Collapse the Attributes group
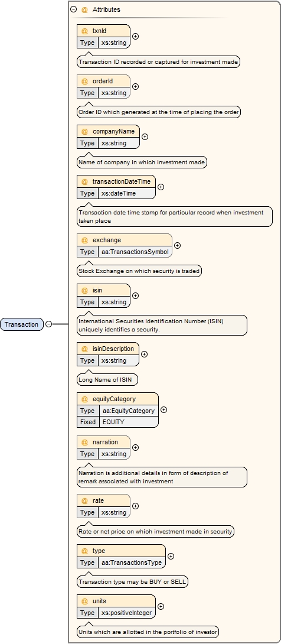The width and height of the screenshot is (291, 644). (x=73, y=9)
